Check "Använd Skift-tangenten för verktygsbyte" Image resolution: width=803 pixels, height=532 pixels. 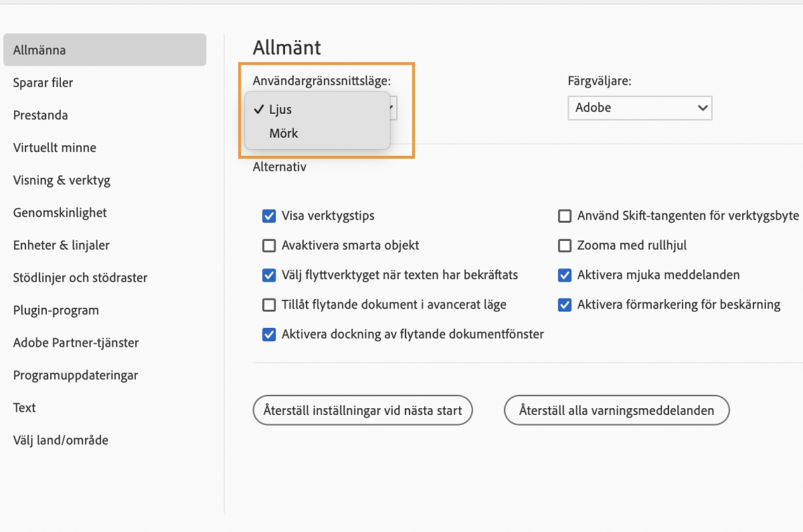click(x=565, y=215)
